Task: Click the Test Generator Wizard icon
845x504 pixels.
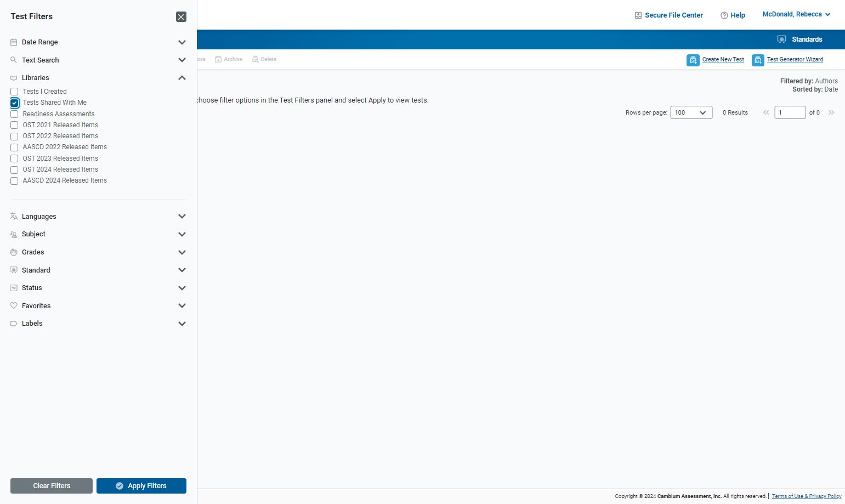Action: pos(758,60)
